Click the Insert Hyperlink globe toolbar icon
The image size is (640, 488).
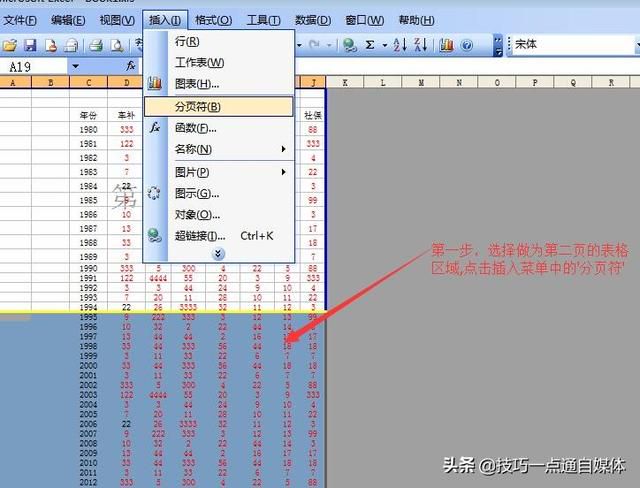(x=350, y=45)
